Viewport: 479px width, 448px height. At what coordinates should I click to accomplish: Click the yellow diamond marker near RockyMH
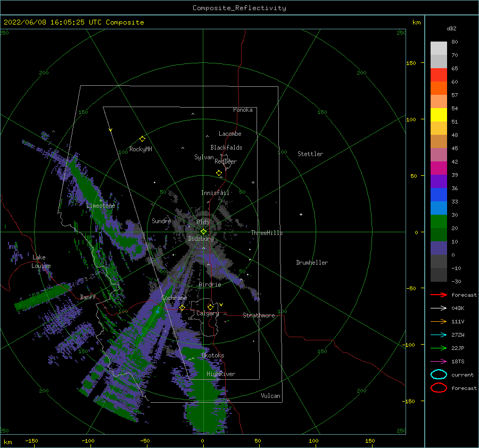[x=142, y=139]
